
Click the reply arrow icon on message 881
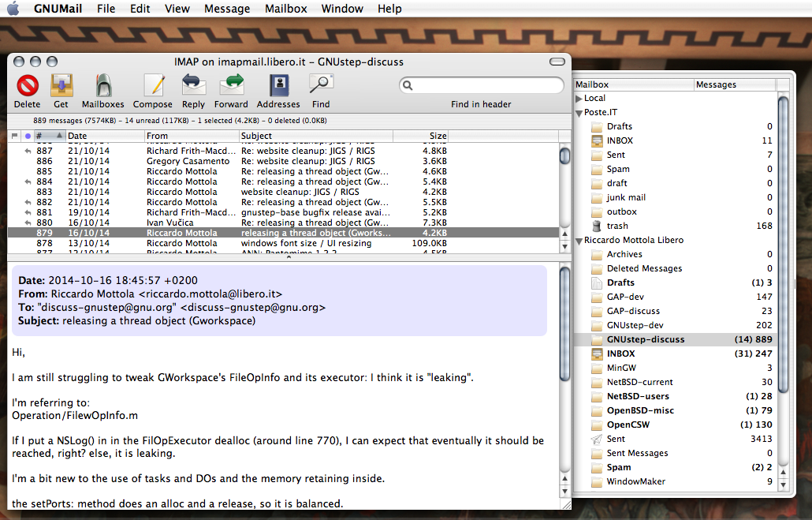(28, 212)
